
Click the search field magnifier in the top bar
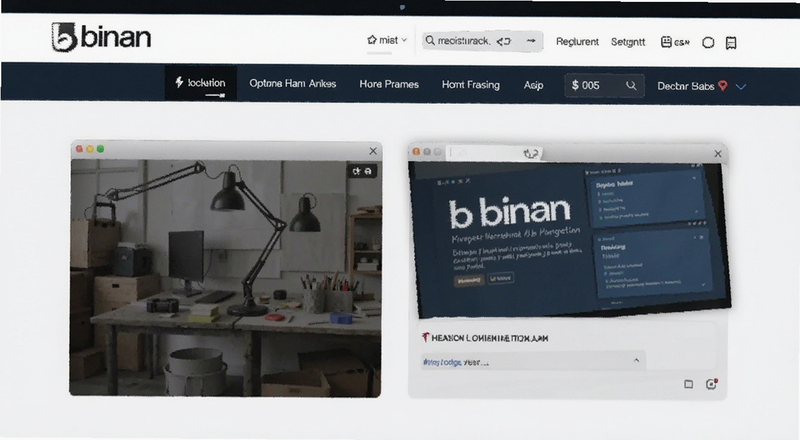(x=430, y=40)
